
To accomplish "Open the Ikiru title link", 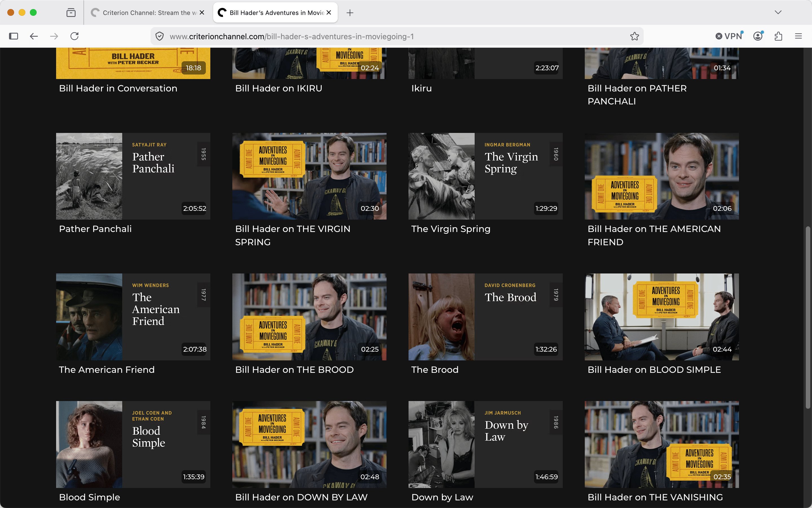I will point(422,88).
